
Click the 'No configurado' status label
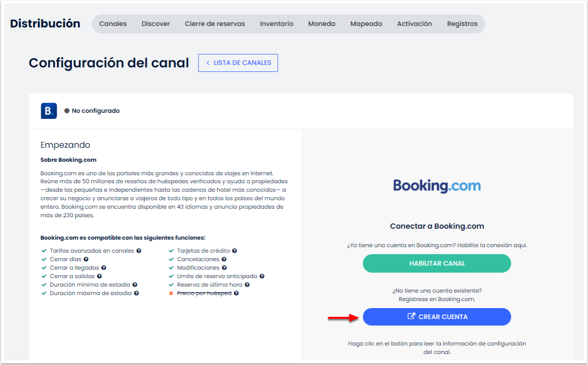pyautogui.click(x=96, y=111)
